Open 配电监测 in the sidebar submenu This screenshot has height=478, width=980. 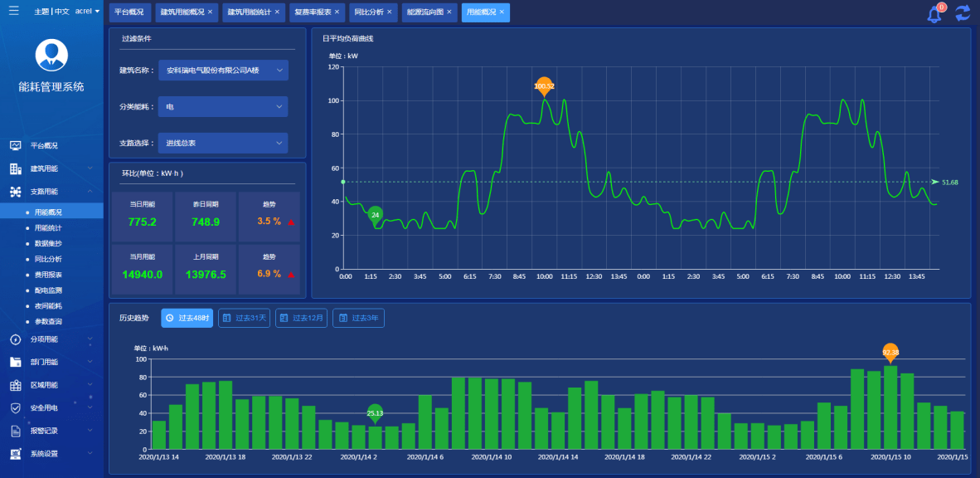click(x=48, y=290)
